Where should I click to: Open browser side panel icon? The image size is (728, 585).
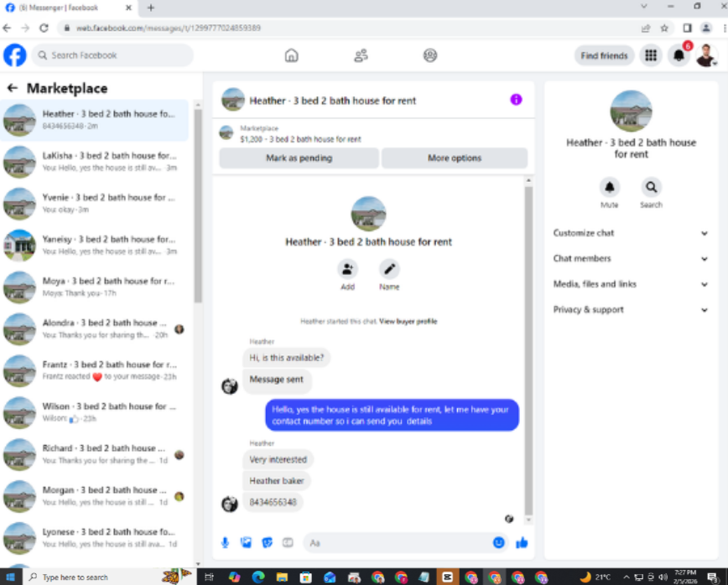pos(687,28)
